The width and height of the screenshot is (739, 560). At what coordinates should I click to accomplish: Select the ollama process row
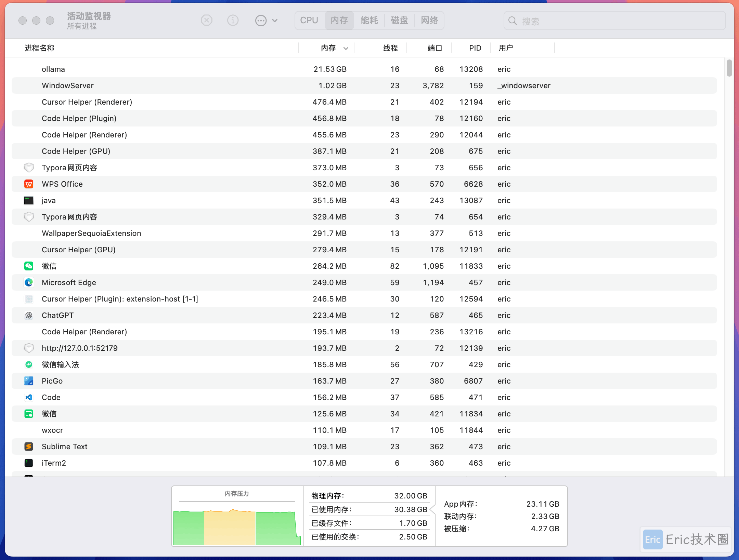point(364,69)
